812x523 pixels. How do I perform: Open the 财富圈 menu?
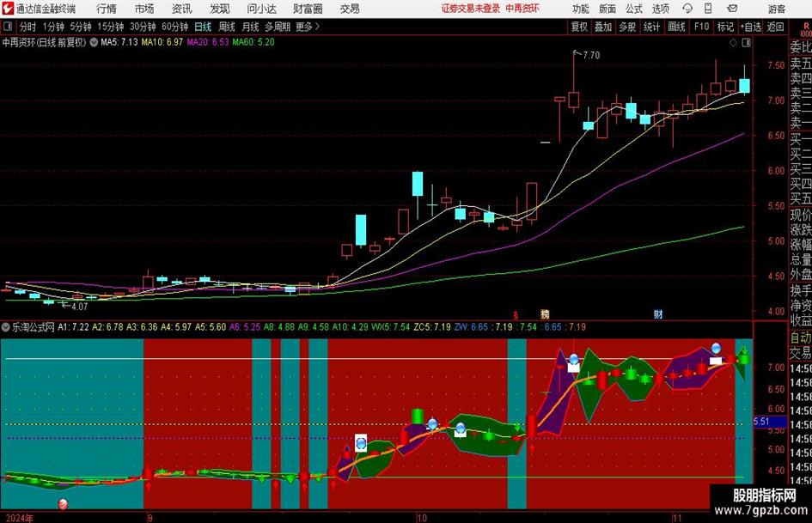[x=308, y=9]
